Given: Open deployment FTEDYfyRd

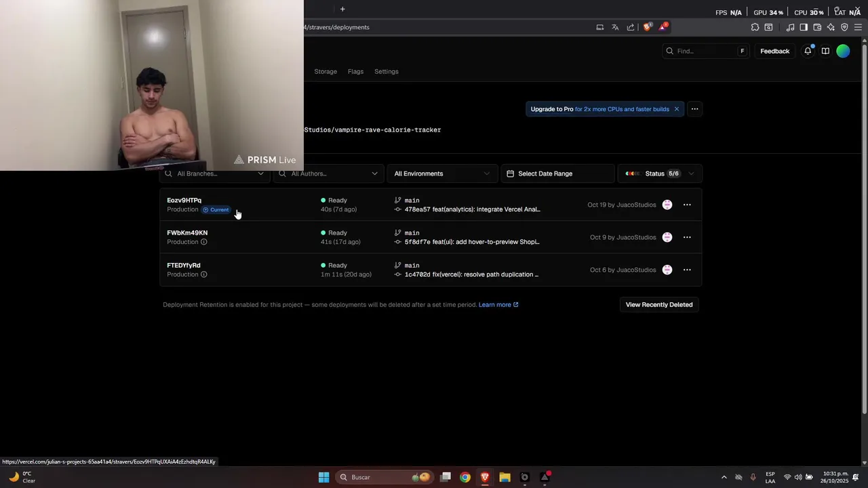Looking at the screenshot, I should click(184, 266).
